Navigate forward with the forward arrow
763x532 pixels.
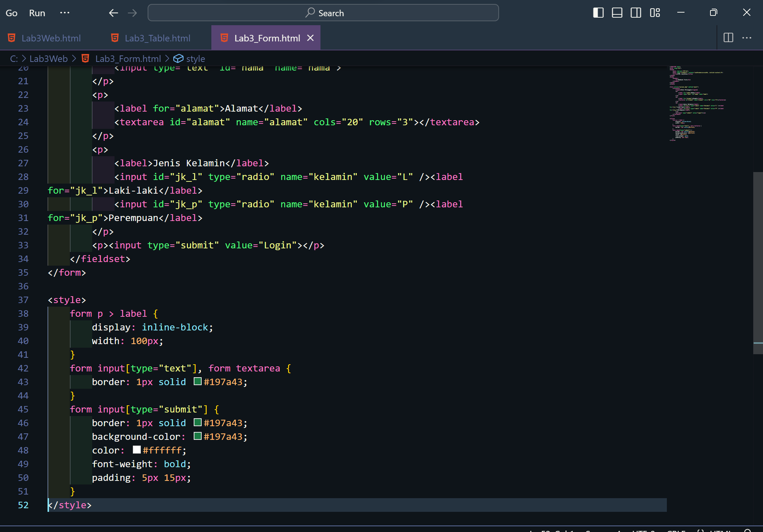(x=132, y=13)
